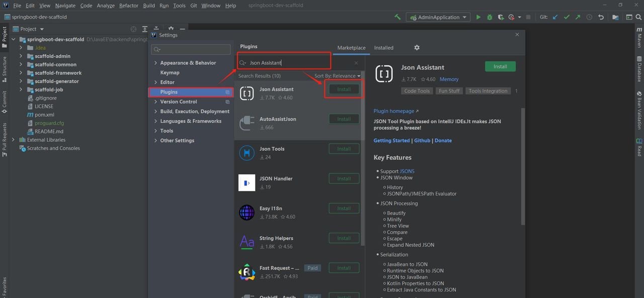
Task: Click the green Run application icon
Action: click(478, 17)
